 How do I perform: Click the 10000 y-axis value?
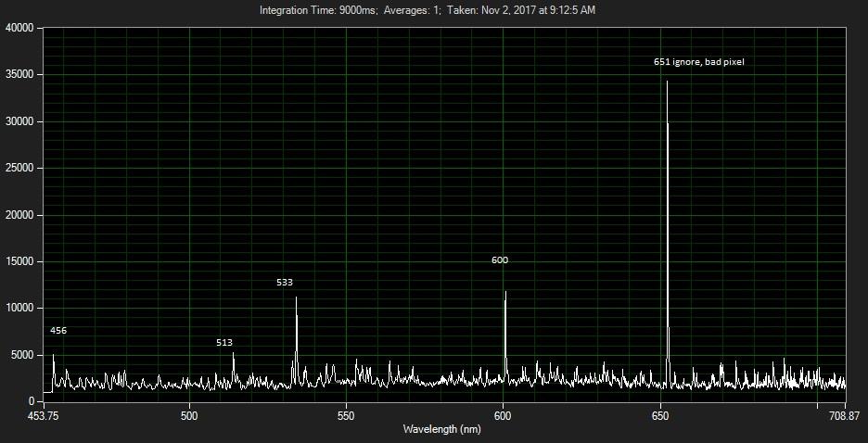19,308
